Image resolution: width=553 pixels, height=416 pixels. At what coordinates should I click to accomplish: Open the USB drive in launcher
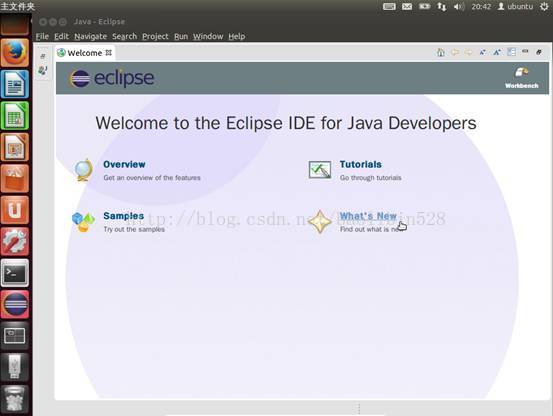14,367
